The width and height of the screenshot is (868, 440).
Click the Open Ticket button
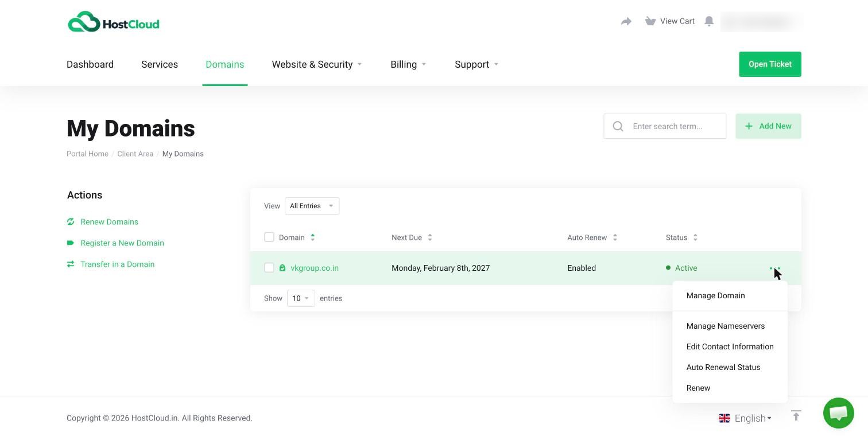point(770,64)
